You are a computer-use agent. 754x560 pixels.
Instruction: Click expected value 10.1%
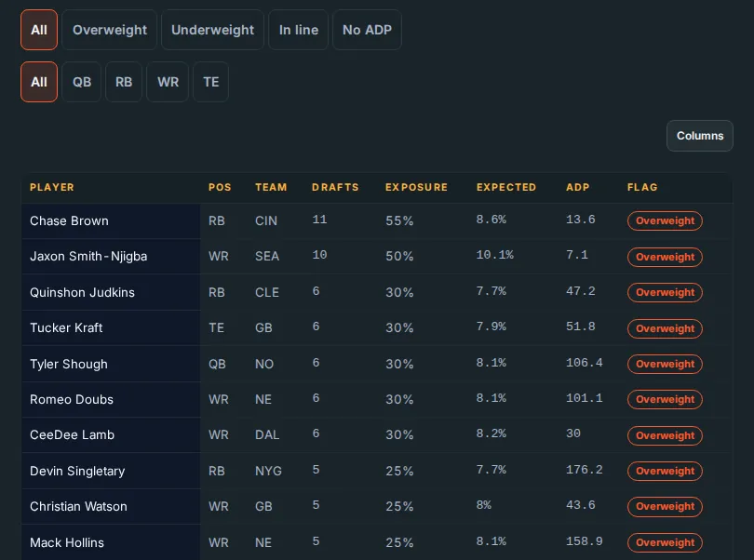tap(495, 255)
